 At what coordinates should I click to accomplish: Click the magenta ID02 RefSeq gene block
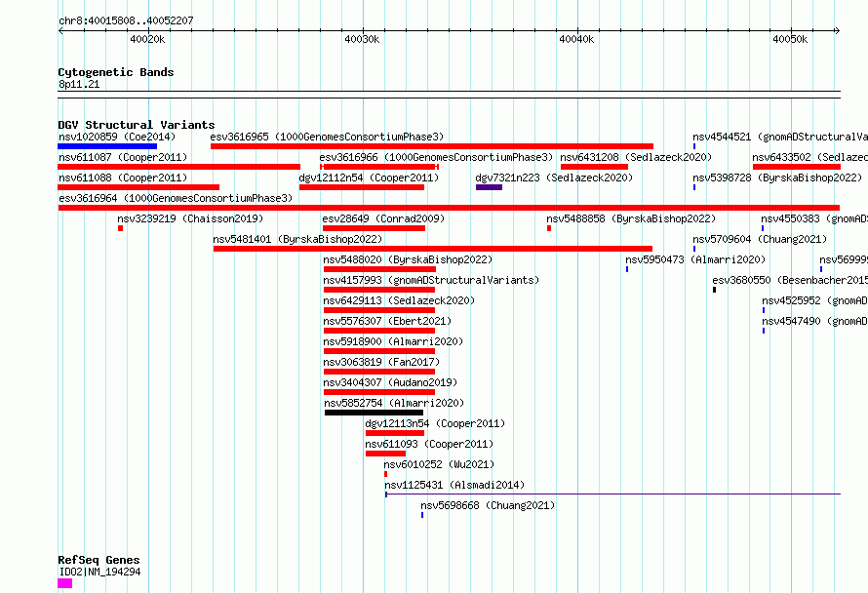click(x=64, y=583)
